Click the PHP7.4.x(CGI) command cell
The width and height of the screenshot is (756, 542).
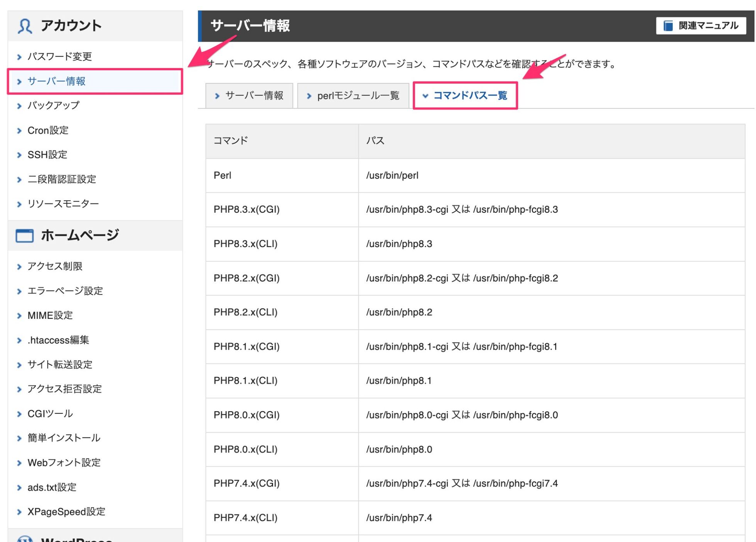pos(282,483)
